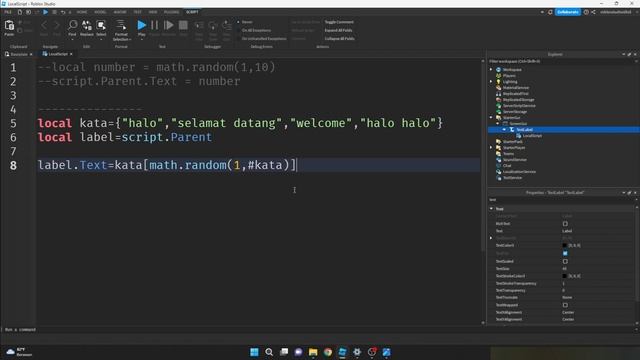Switch to the Home ribbon tab
This screenshot has width=640, height=360.
(82, 12)
